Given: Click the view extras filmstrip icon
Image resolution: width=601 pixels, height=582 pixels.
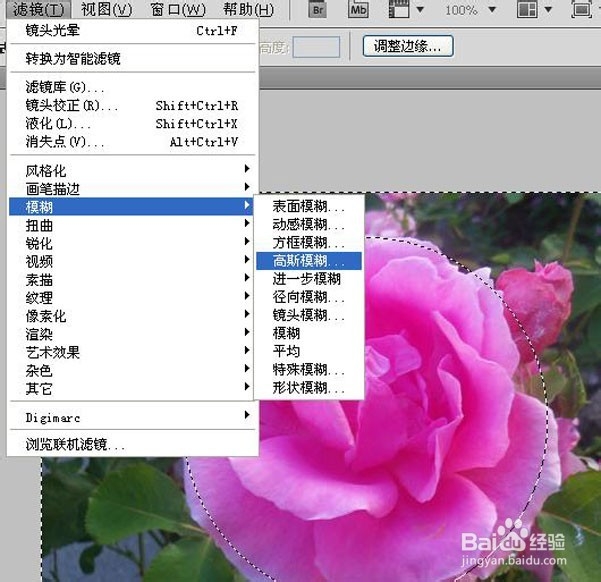Looking at the screenshot, I should click(x=399, y=10).
